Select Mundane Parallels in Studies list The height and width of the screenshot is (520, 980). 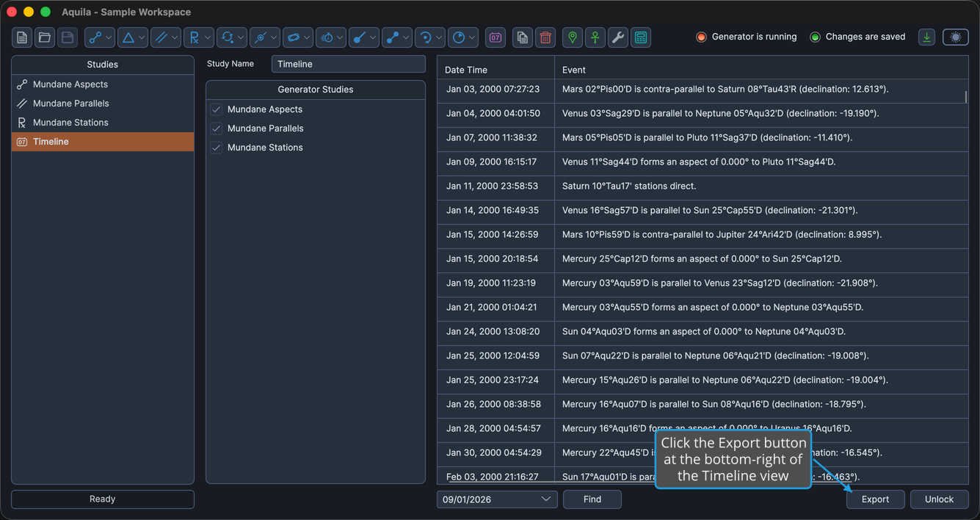(103, 104)
